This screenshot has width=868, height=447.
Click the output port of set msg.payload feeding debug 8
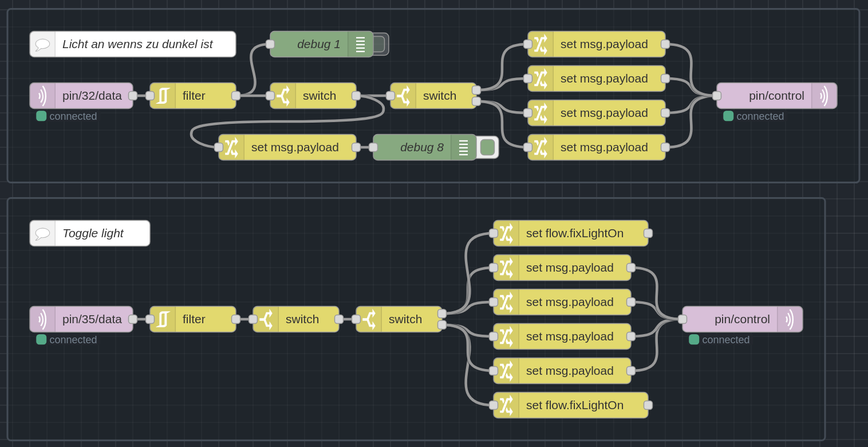[356, 147]
